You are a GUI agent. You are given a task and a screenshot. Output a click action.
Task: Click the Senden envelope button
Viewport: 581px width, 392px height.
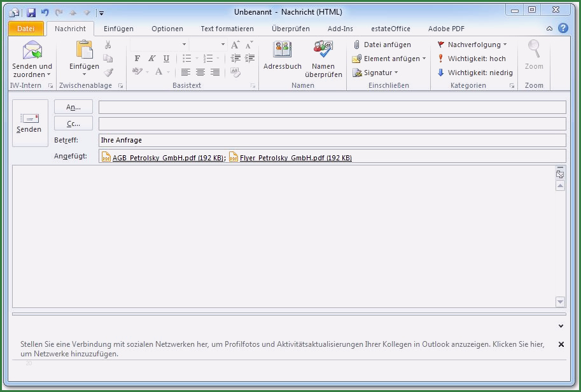[30, 123]
